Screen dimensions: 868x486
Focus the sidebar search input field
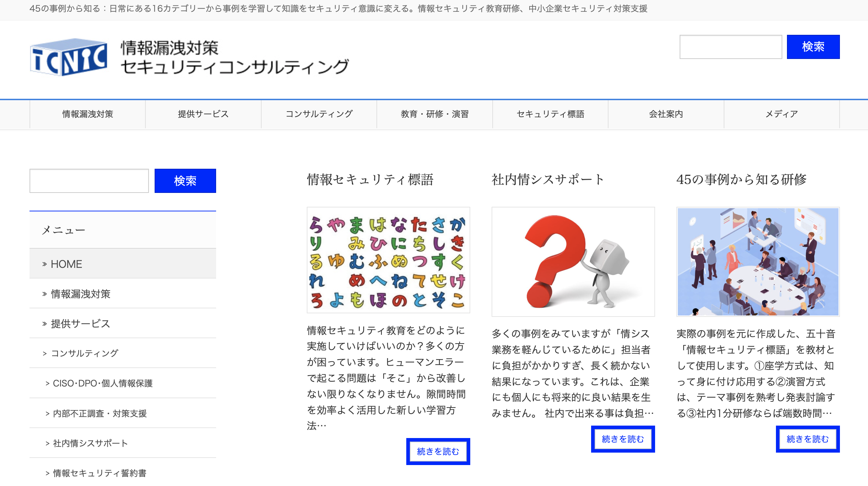89,181
